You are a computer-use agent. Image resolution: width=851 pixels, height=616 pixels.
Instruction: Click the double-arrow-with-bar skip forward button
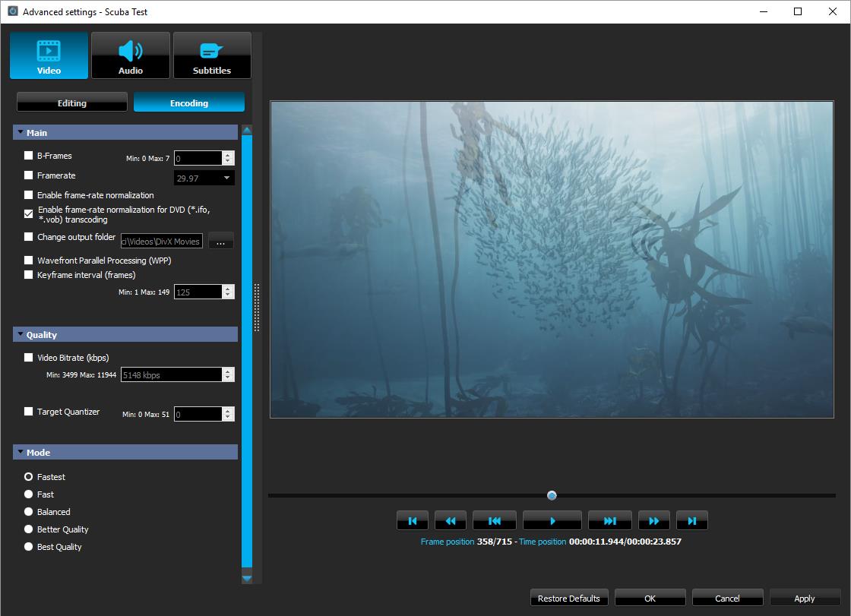[609, 521]
